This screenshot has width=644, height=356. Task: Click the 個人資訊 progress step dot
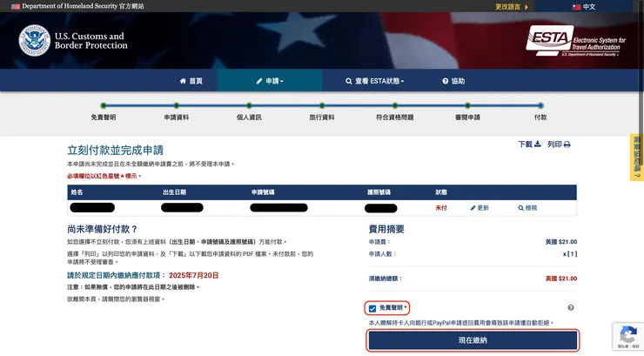[249, 105]
